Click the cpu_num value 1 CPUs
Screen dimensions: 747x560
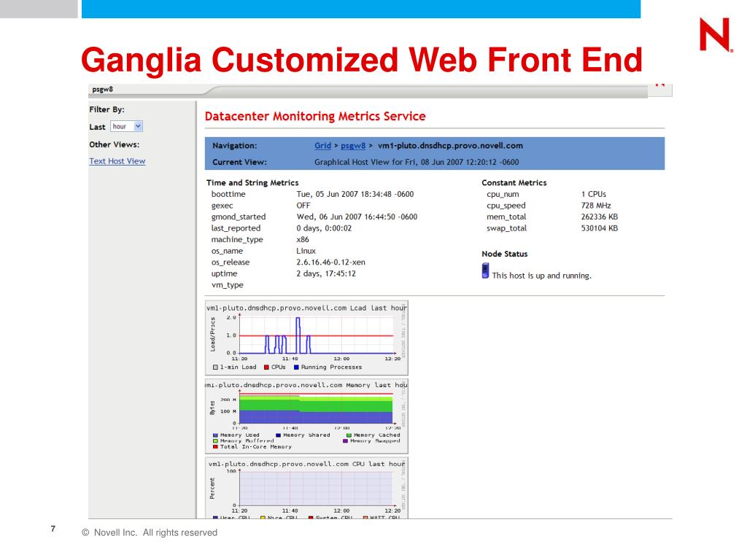594,194
